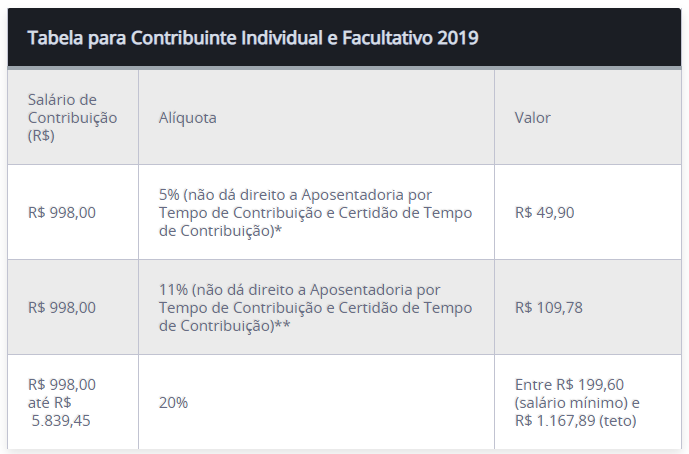Select the '20%' alíquota cell
This screenshot has height=454, width=689.
point(173,402)
